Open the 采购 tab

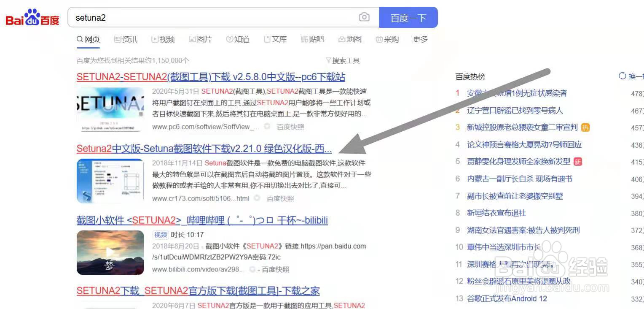click(387, 39)
